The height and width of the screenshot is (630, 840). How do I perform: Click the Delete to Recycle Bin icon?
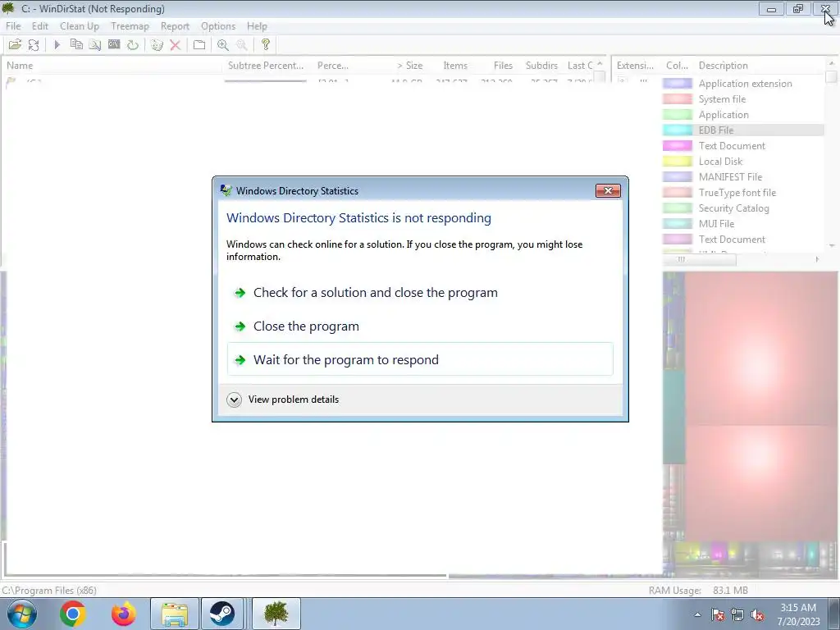(157, 45)
